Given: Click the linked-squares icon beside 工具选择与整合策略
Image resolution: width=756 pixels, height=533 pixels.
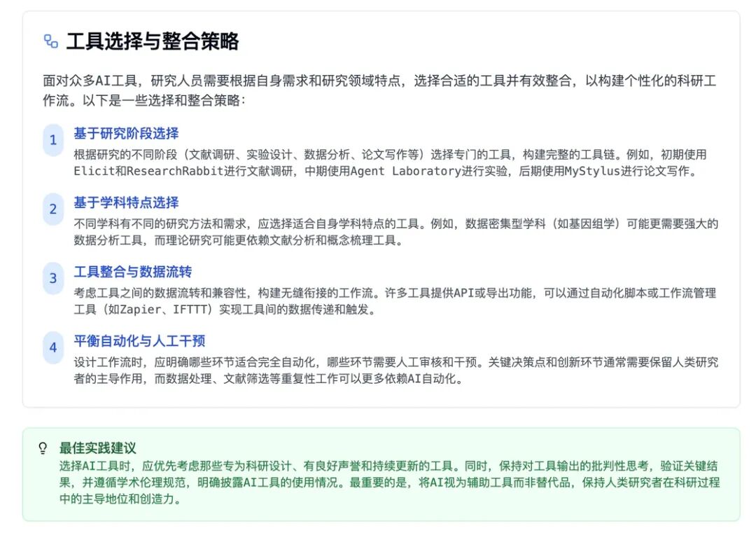Looking at the screenshot, I should pyautogui.click(x=50, y=41).
